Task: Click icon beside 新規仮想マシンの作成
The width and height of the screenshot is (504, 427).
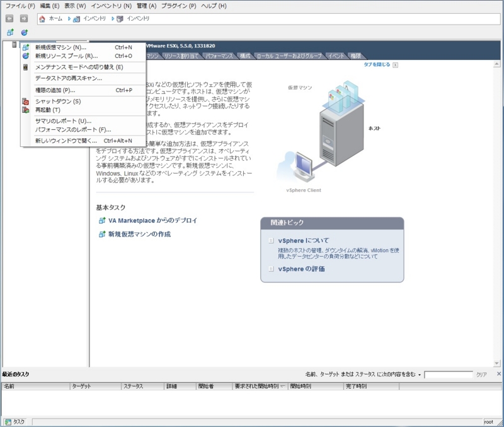Action: 102,234
